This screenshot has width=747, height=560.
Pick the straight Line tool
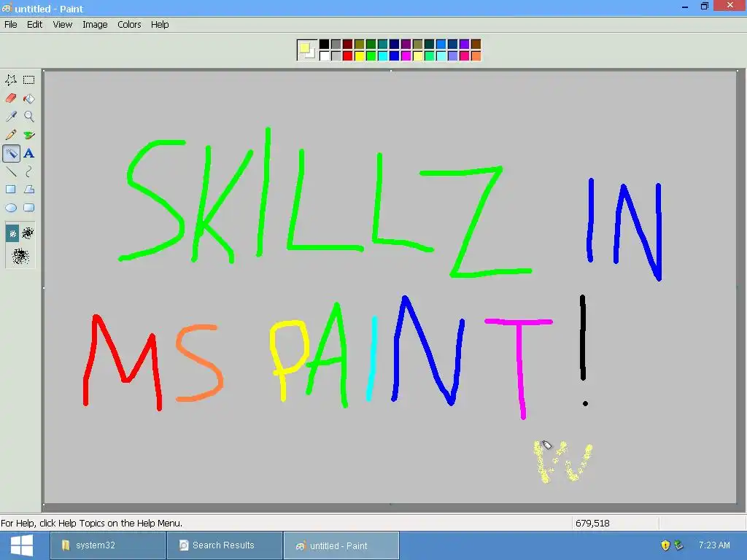[x=11, y=171]
